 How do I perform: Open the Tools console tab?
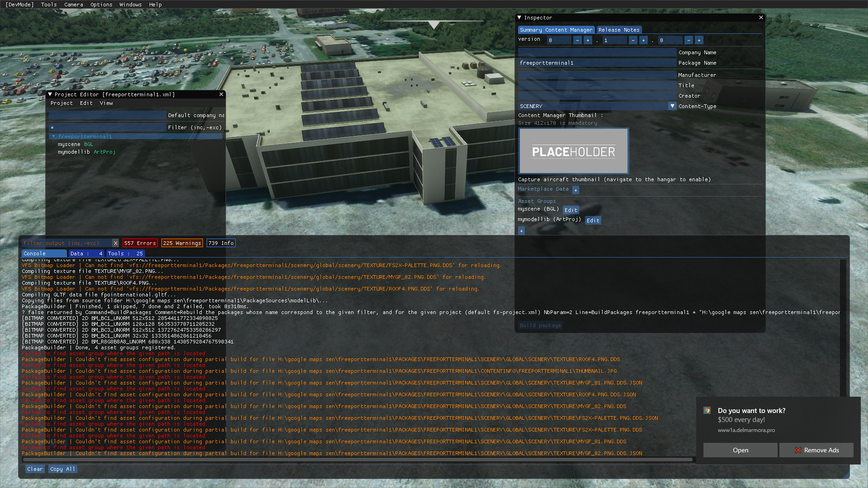(x=125, y=253)
